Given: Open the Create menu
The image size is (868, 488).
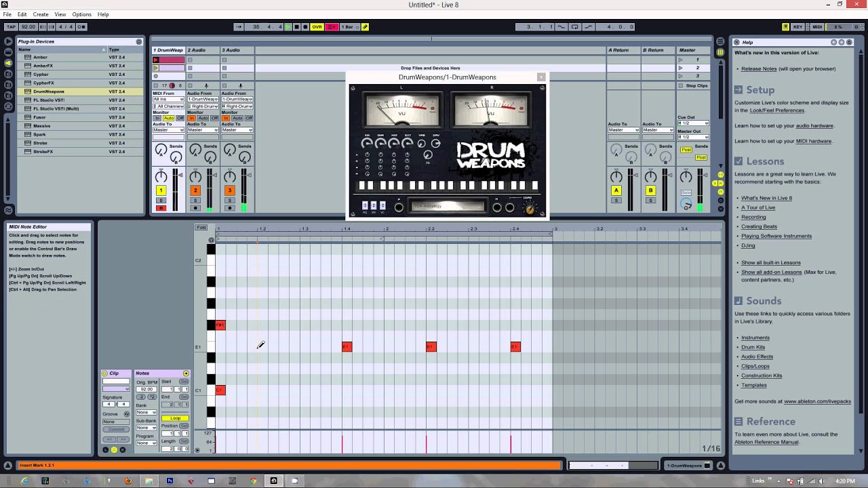Looking at the screenshot, I should (x=41, y=14).
